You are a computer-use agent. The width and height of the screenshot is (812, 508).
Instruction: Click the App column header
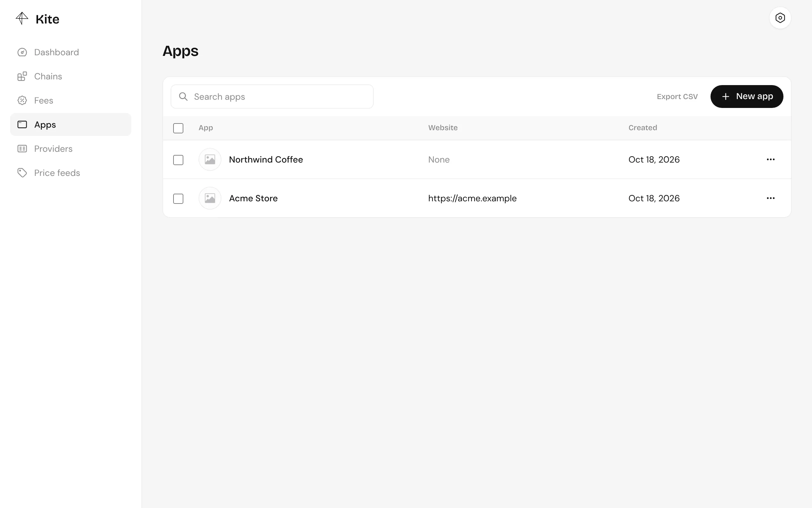(x=206, y=128)
